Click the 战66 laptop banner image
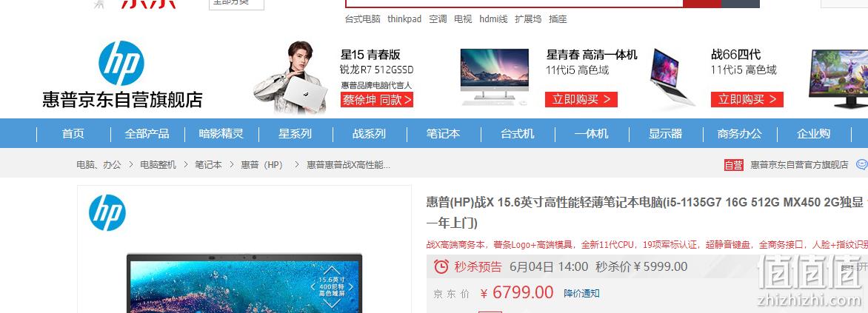868x313 pixels. click(x=672, y=76)
